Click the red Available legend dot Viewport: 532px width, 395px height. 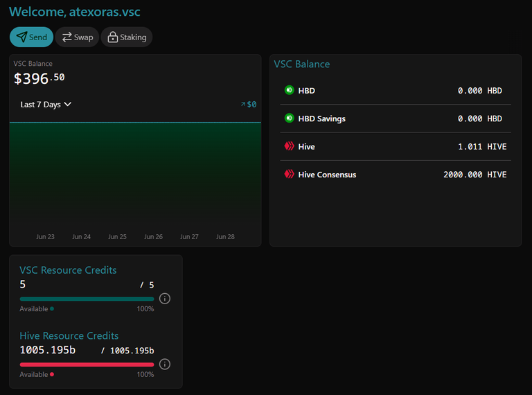pyautogui.click(x=52, y=374)
